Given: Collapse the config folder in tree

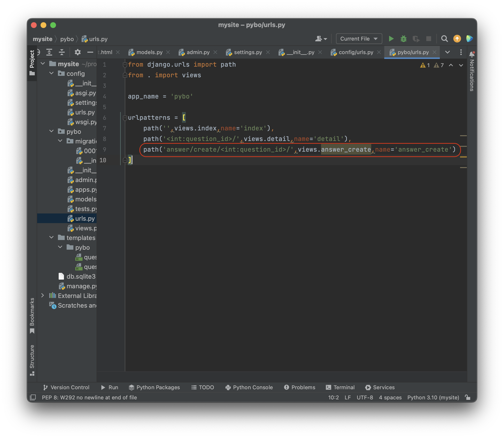Looking at the screenshot, I should (x=52, y=73).
